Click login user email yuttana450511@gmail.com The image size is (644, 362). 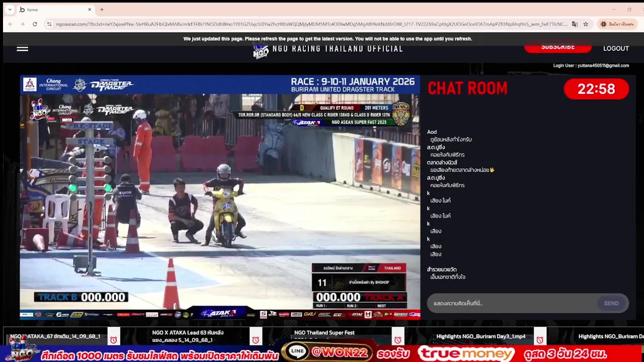pos(603,65)
